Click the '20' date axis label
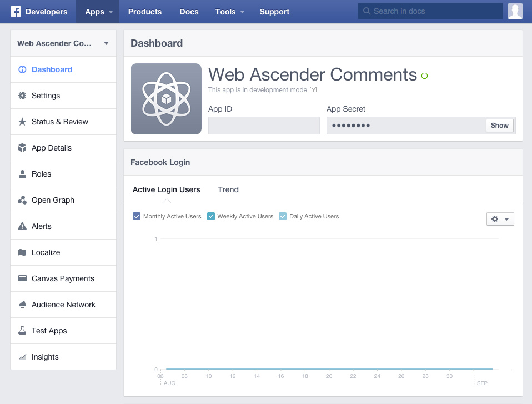 coord(329,376)
